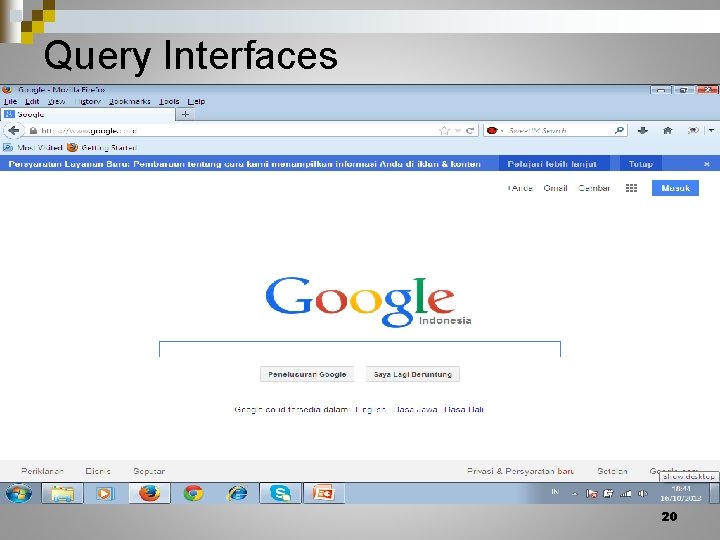Dismiss the blue notification bar with X
This screenshot has width=720, height=540.
point(707,164)
